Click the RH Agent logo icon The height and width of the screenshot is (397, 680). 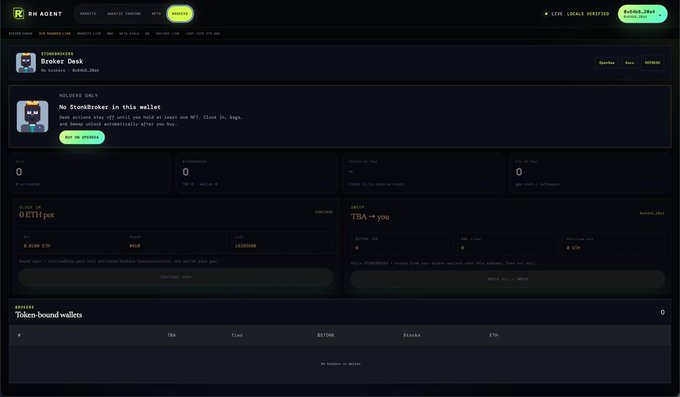pyautogui.click(x=18, y=13)
